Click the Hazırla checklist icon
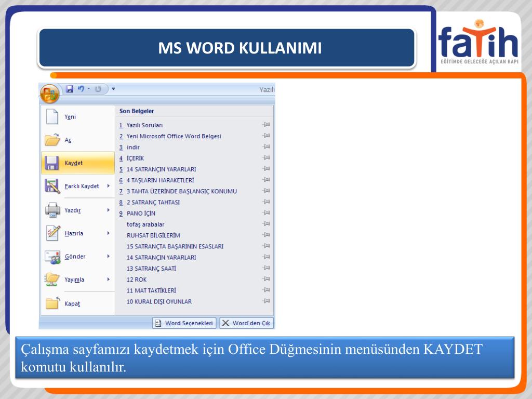 click(53, 233)
